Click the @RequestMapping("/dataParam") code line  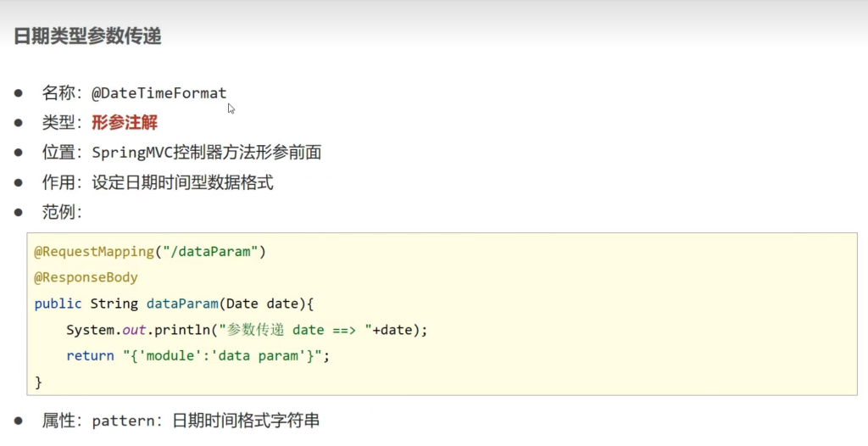point(150,252)
